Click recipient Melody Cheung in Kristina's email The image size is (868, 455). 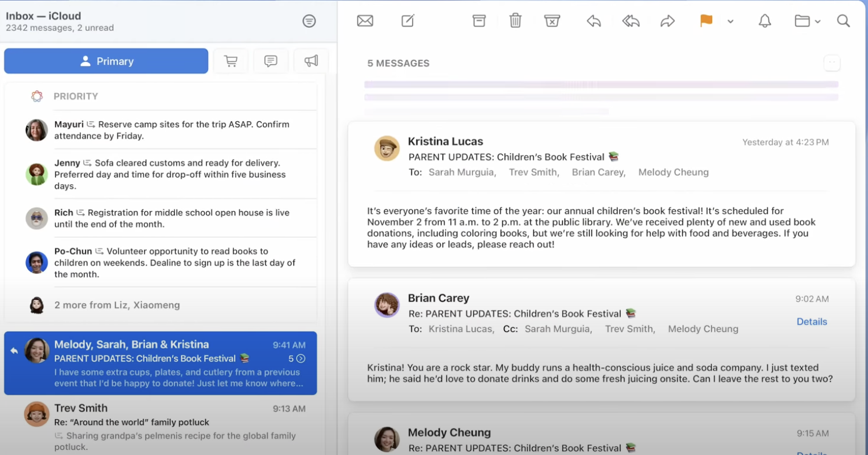[673, 172]
